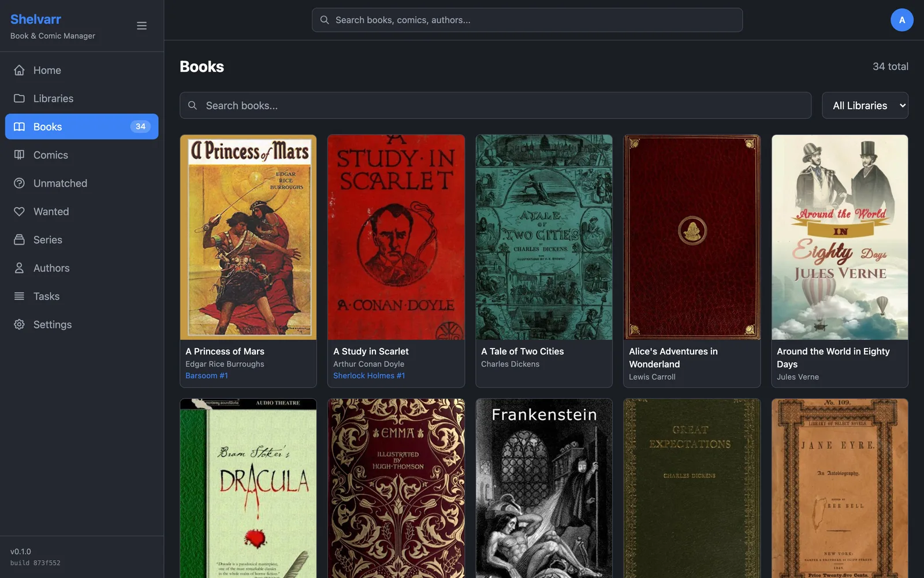
Task: Open the Emma book cover
Action: 396,488
